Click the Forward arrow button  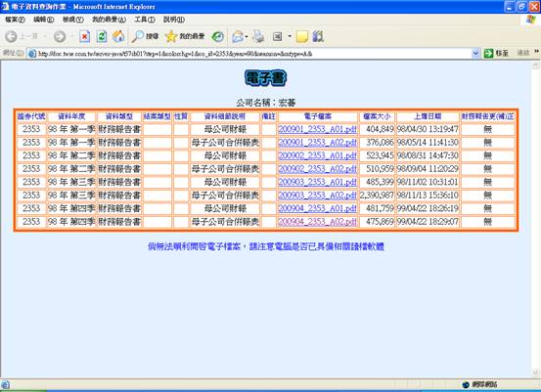60,36
